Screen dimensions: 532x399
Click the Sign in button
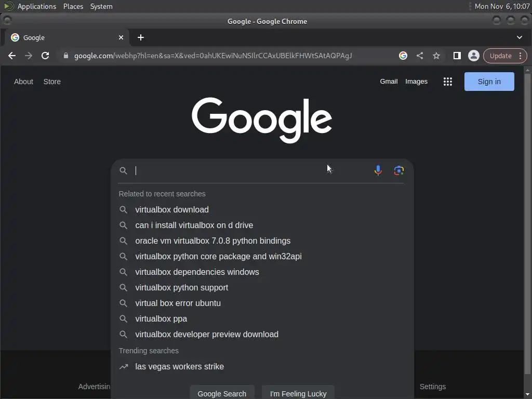(489, 82)
